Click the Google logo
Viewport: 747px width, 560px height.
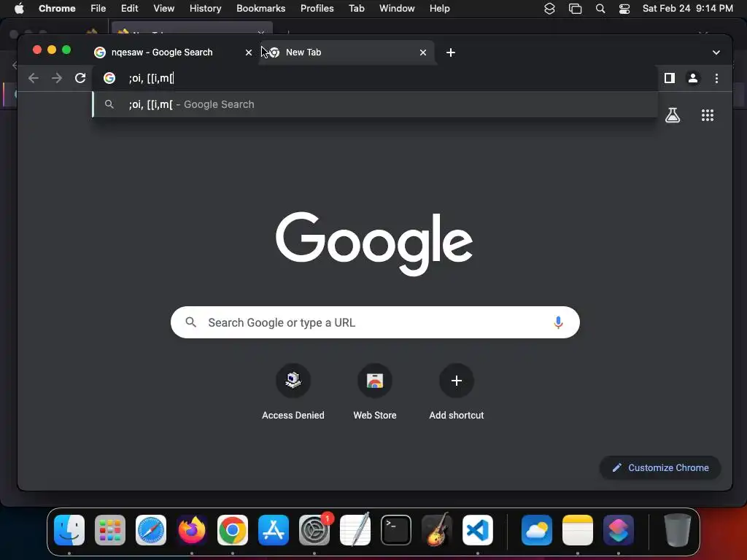(374, 244)
